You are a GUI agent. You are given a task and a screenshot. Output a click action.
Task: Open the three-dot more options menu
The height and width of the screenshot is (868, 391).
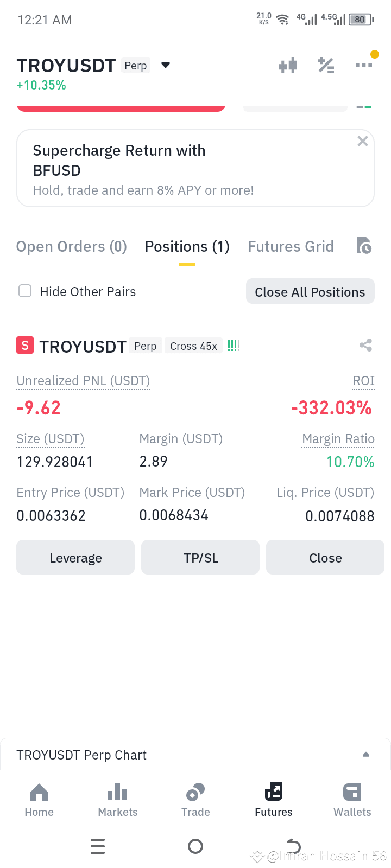[x=364, y=65]
